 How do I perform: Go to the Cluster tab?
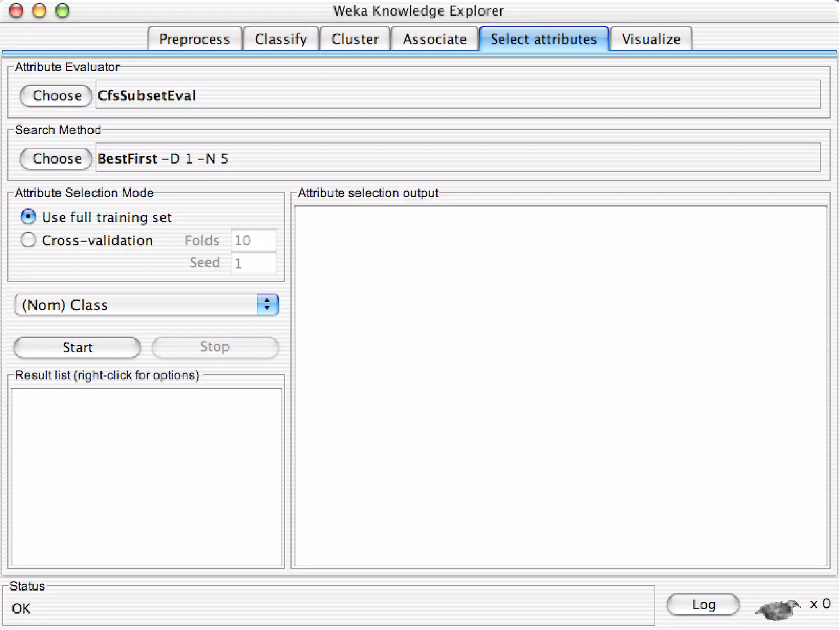(355, 39)
